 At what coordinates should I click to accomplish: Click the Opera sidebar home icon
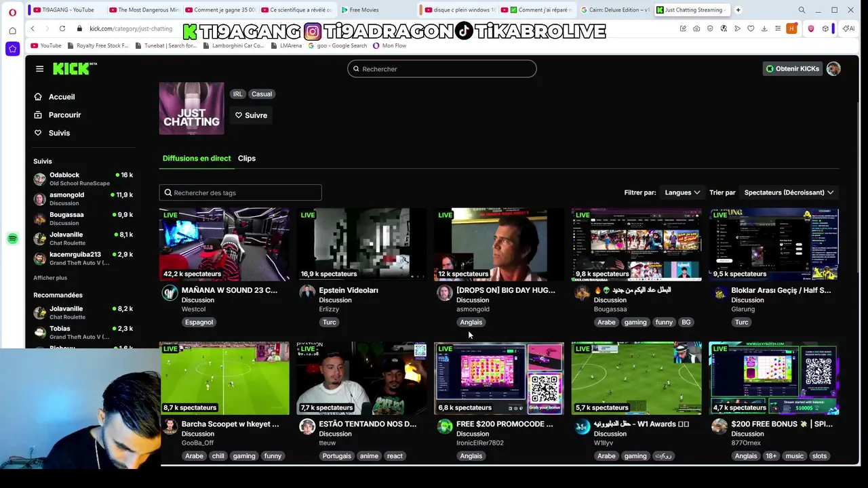(12, 30)
